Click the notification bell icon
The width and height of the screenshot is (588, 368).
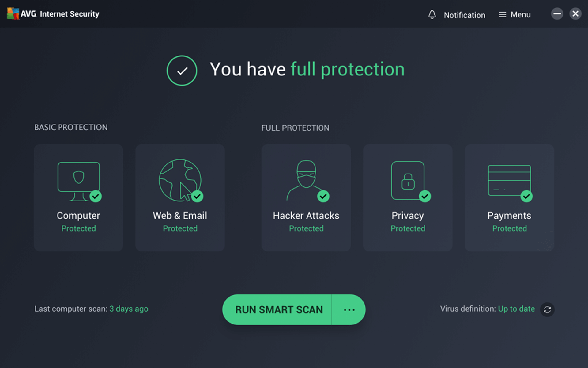[x=432, y=14]
